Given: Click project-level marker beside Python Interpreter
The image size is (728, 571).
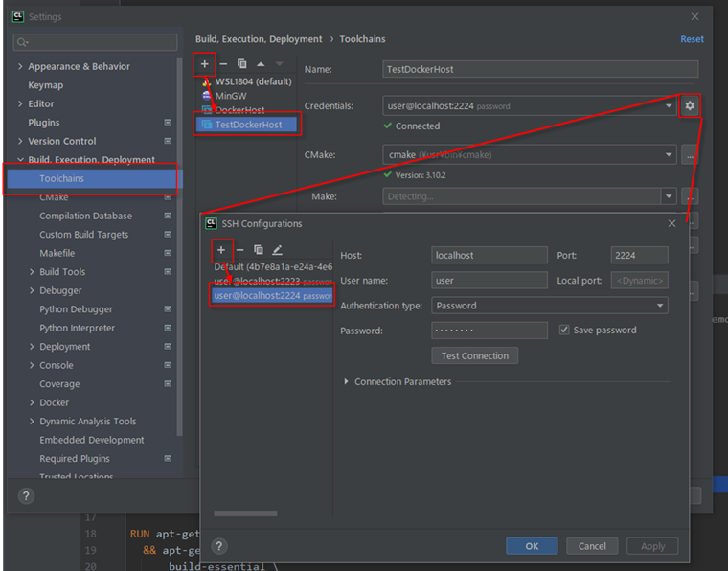Looking at the screenshot, I should pyautogui.click(x=168, y=328).
